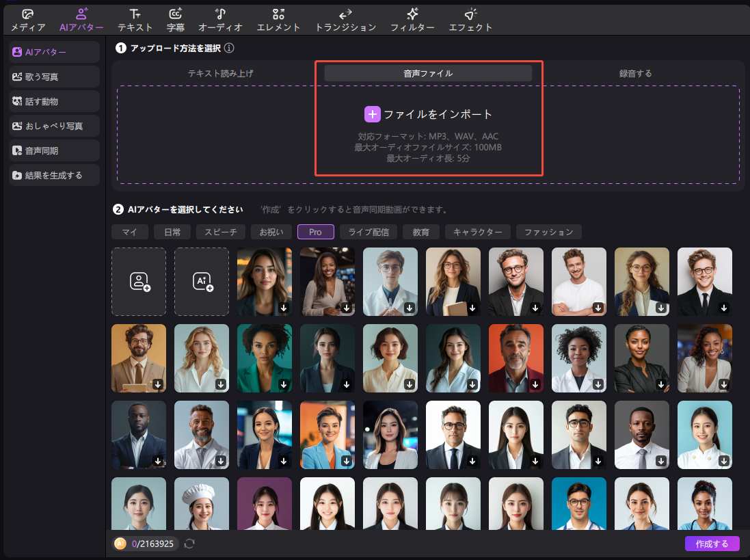Filter avatars by ライブ配信 category
Screen dimensions: 750x560
369,232
